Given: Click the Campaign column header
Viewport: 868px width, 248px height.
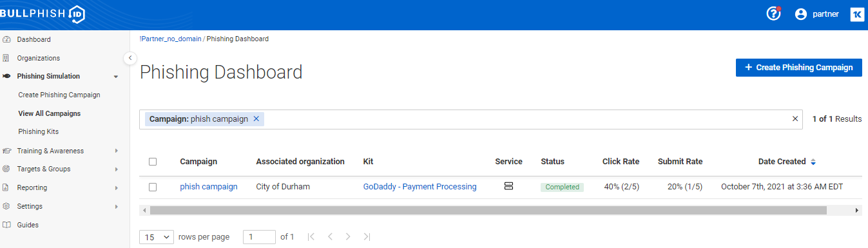Looking at the screenshot, I should click(198, 162).
